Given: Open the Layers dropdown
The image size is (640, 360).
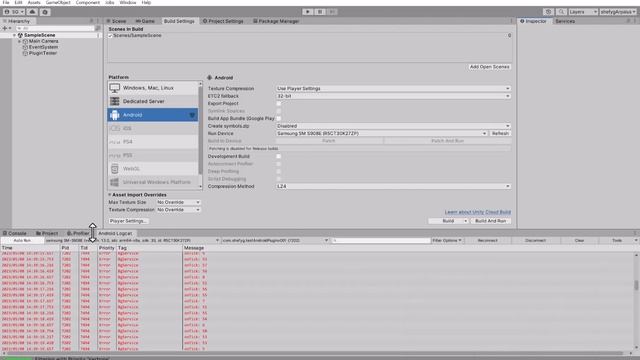Looking at the screenshot, I should coord(583,12).
